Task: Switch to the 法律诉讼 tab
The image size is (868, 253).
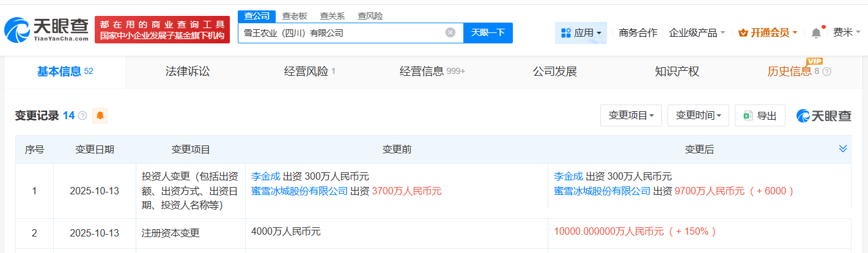Action: click(x=188, y=71)
